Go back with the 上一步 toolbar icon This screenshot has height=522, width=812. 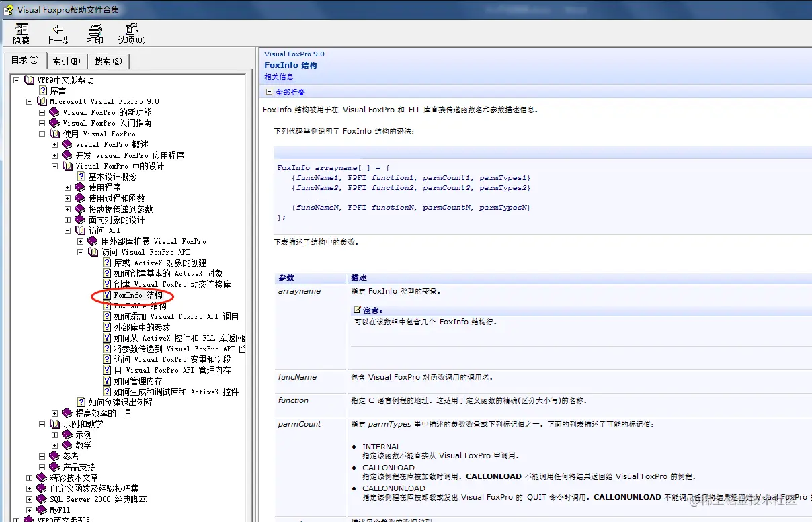(58, 30)
